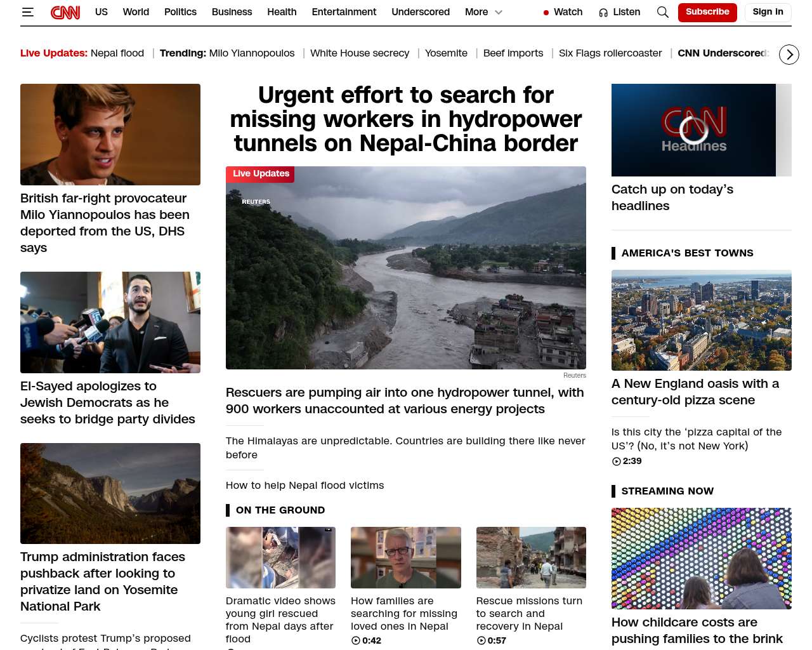Viewport: 812px width, 650px height.
Task: Open the On the Ground section heading
Action: point(280,510)
